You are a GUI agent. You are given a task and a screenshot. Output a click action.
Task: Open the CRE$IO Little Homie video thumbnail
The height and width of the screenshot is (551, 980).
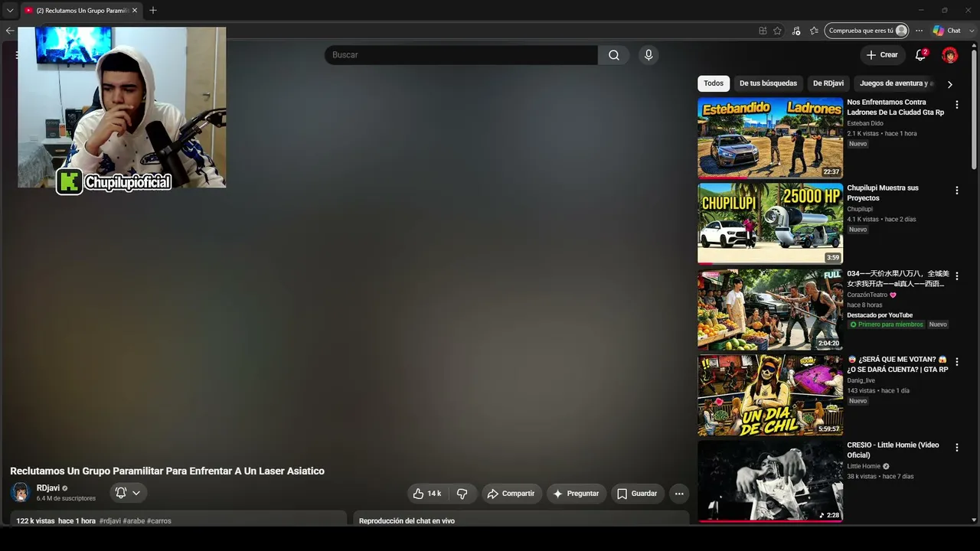click(770, 481)
